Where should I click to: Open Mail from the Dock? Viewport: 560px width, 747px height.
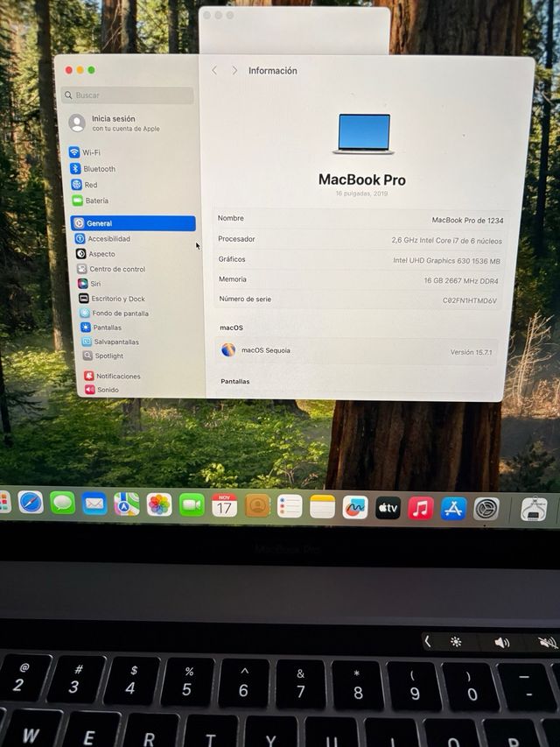point(94,504)
